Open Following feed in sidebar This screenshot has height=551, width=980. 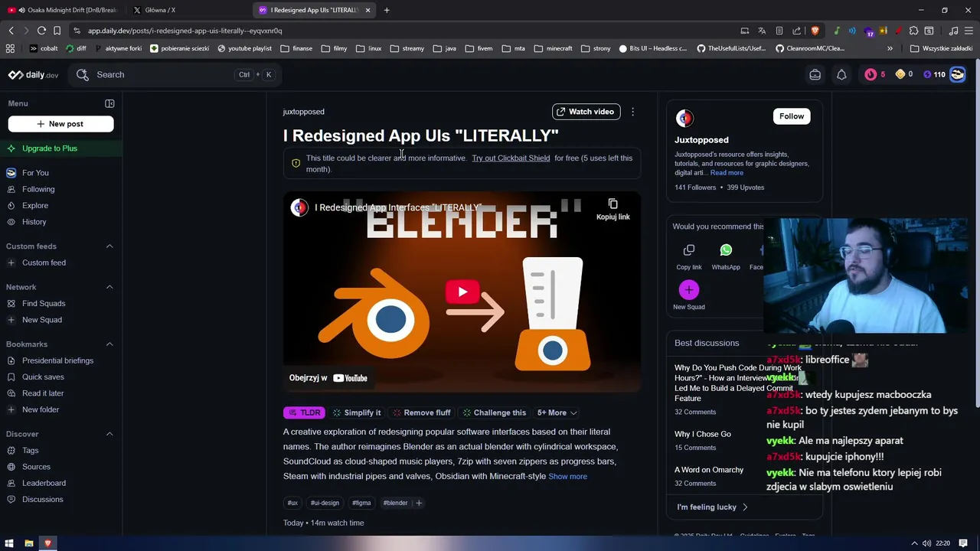[x=38, y=189]
